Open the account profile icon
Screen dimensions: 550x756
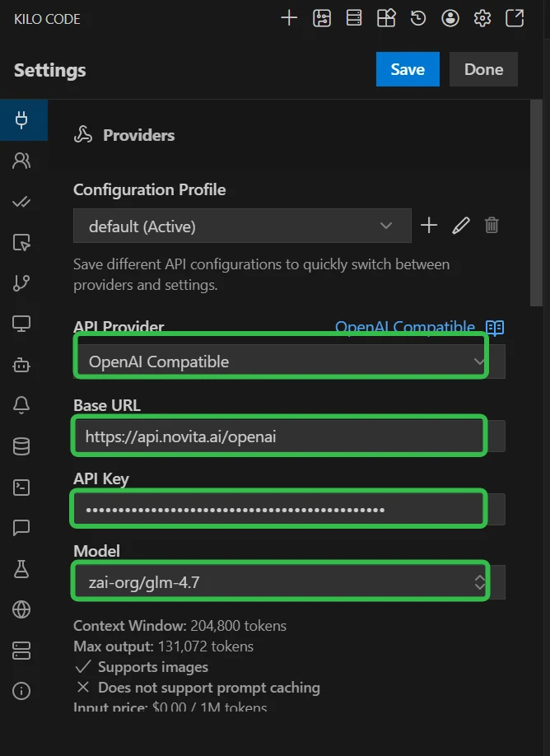click(x=450, y=18)
